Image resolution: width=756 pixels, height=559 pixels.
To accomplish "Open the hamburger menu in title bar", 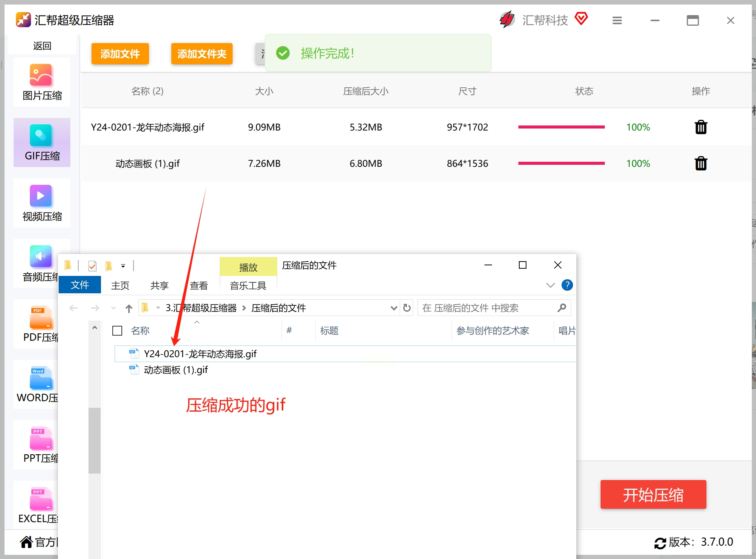I will (617, 20).
